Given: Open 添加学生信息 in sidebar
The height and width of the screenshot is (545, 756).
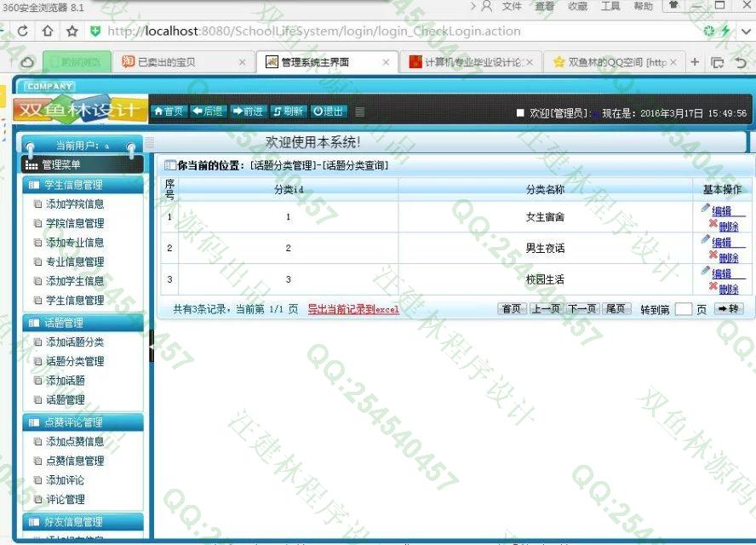Looking at the screenshot, I should coord(75,281).
